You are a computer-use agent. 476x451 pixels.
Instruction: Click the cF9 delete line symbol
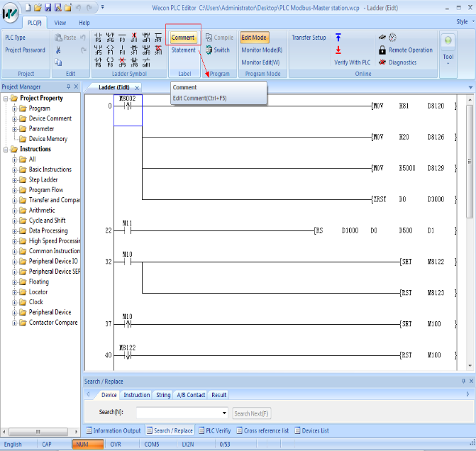tap(122, 62)
